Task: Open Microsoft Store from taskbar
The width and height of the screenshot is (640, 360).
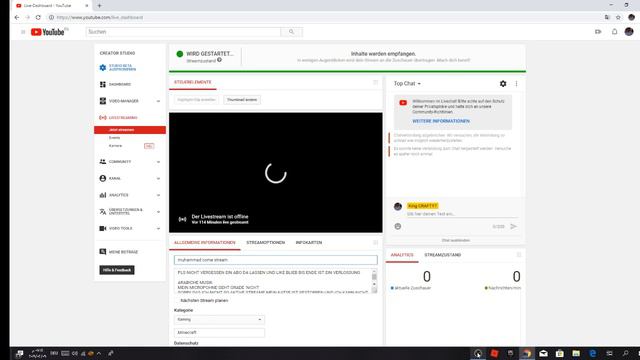Action: tap(560, 353)
